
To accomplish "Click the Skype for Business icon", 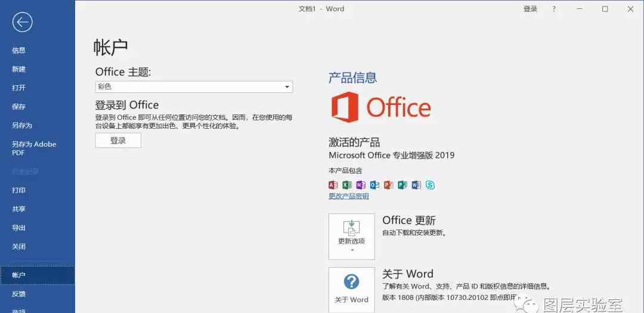I will tap(430, 185).
